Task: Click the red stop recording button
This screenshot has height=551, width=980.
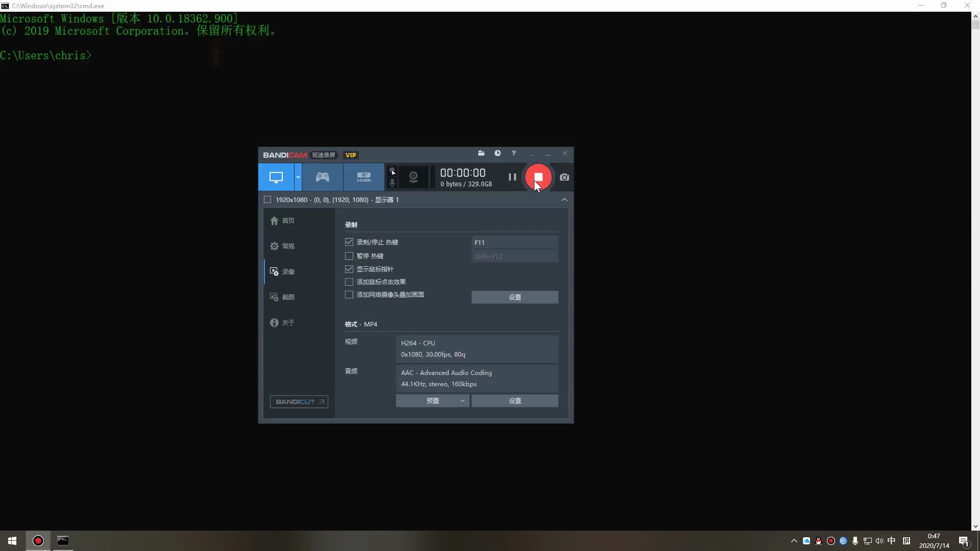Action: pos(538,177)
